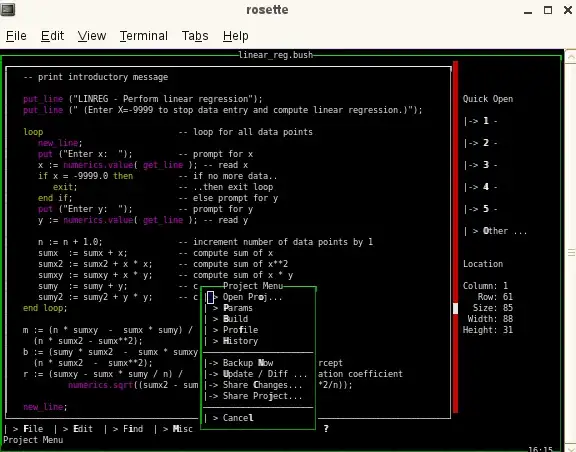Image resolution: width=576 pixels, height=452 pixels.
Task: Click the terminal scrollbar up arrow
Action: pos(571,57)
